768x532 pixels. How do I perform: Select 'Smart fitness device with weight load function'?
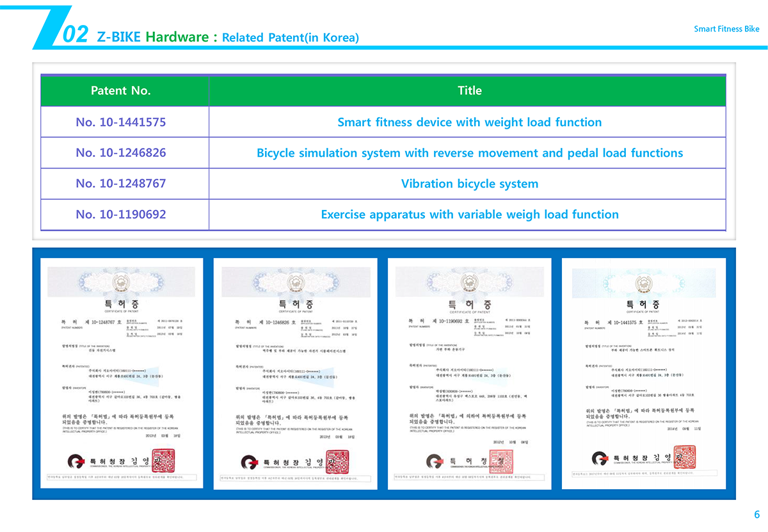tap(469, 122)
